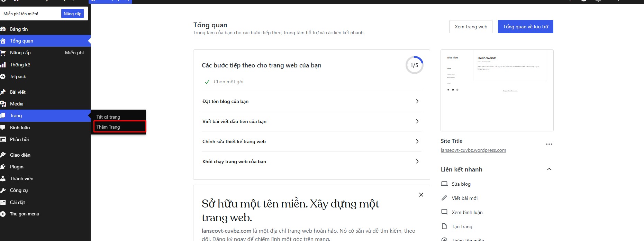Click the comment icon beside Xem bình luận

tap(444, 212)
